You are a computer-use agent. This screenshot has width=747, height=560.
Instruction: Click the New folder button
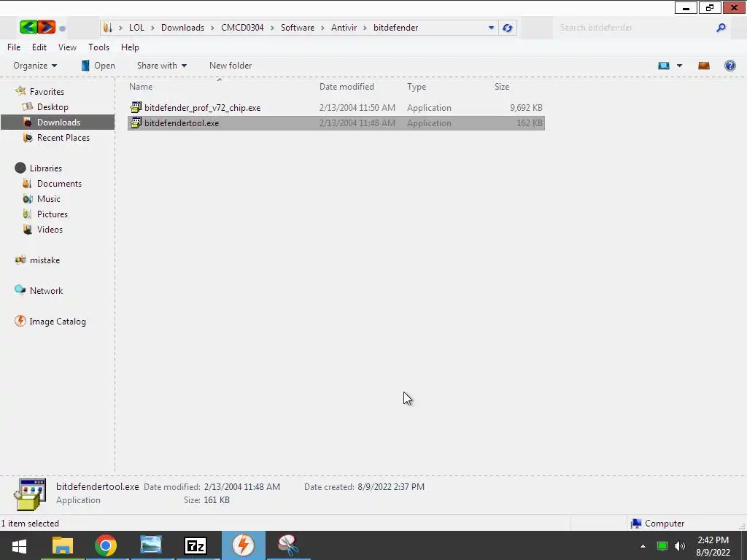(x=231, y=66)
